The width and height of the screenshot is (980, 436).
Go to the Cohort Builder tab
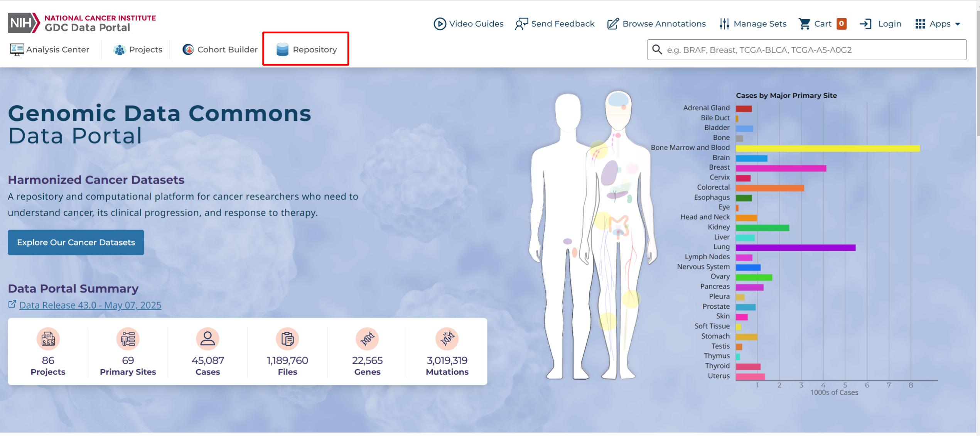[220, 49]
